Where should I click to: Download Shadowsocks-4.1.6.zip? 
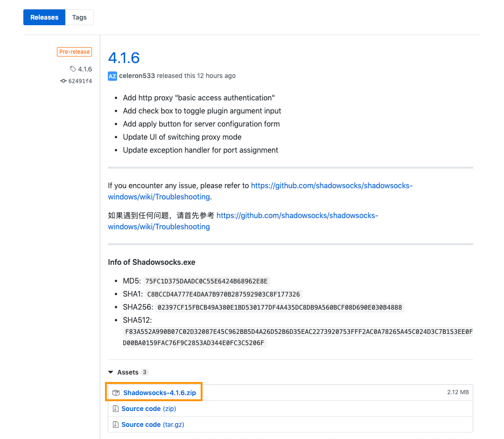coord(160,393)
